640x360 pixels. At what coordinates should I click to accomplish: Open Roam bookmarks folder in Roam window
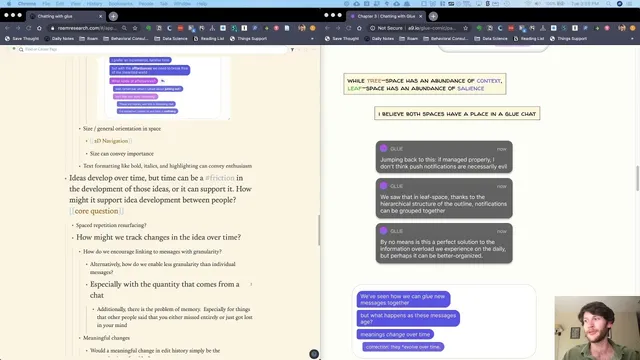(x=89, y=39)
